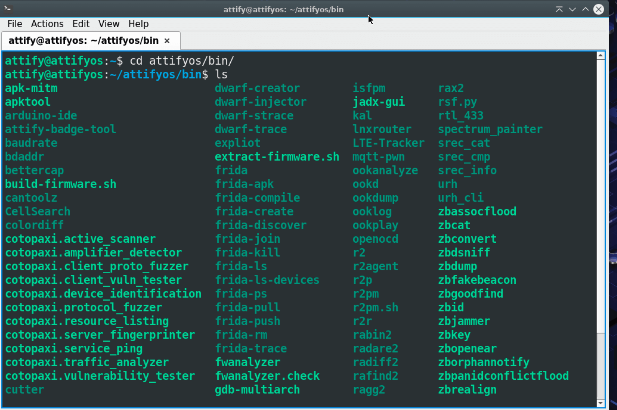This screenshot has height=410, width=617.
Task: Click the mqtt-pwn entry
Action: (379, 157)
